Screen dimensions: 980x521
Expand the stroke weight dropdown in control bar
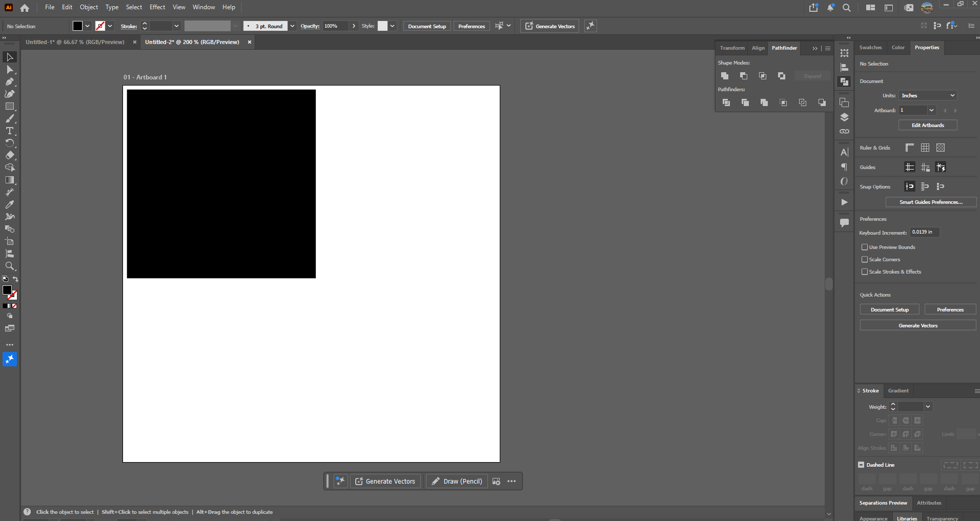click(176, 26)
